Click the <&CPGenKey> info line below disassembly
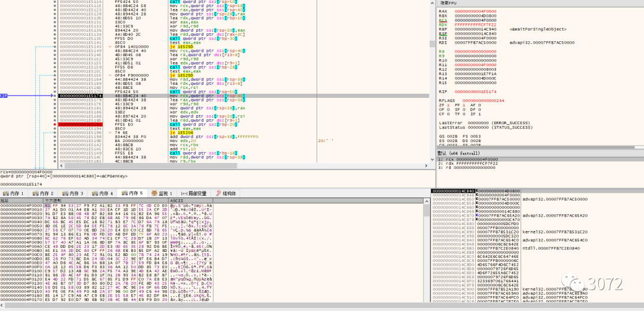644x311 pixels. (64, 176)
